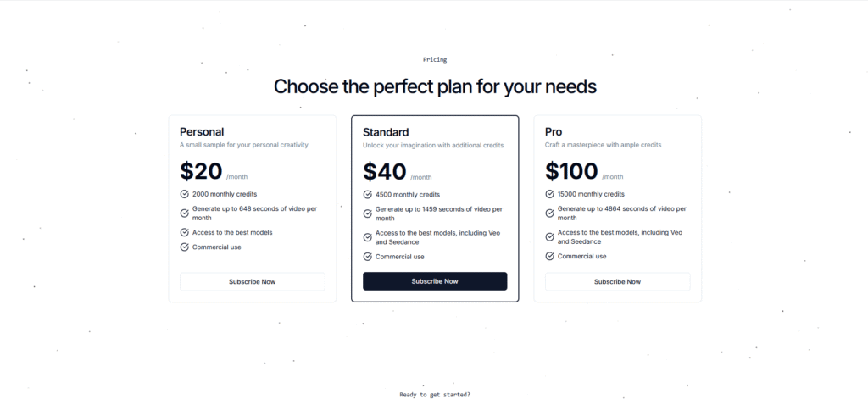Click check icon beside Personal plan best models
Screen dimensions: 868x399
pos(185,232)
